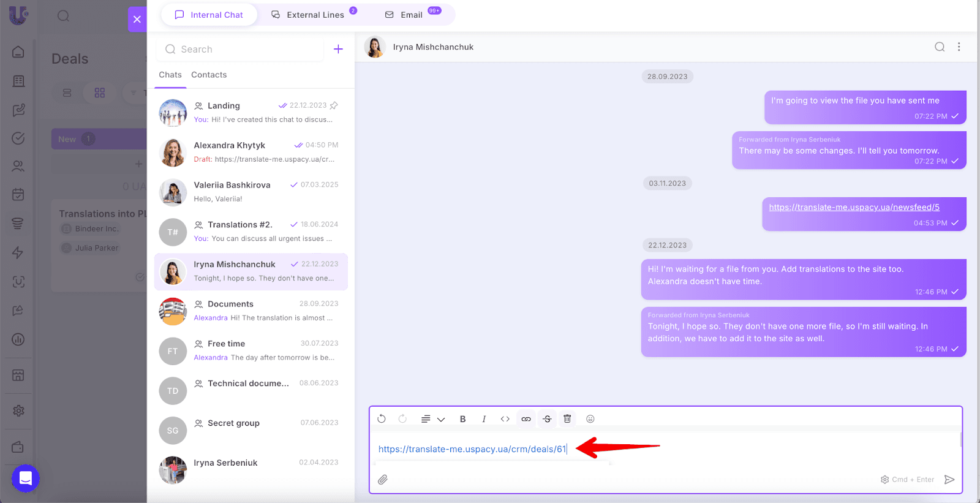Close the messenger panel with X
The width and height of the screenshot is (980, 503).
pos(137,19)
